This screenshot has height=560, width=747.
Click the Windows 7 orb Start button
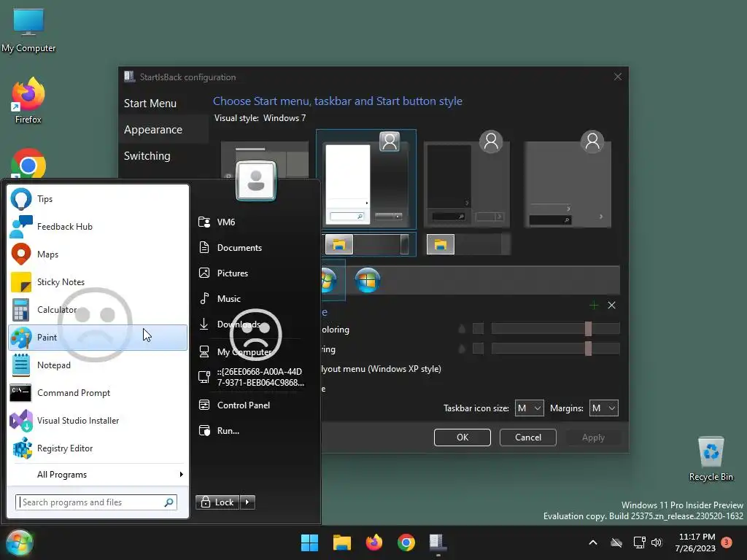point(20,542)
